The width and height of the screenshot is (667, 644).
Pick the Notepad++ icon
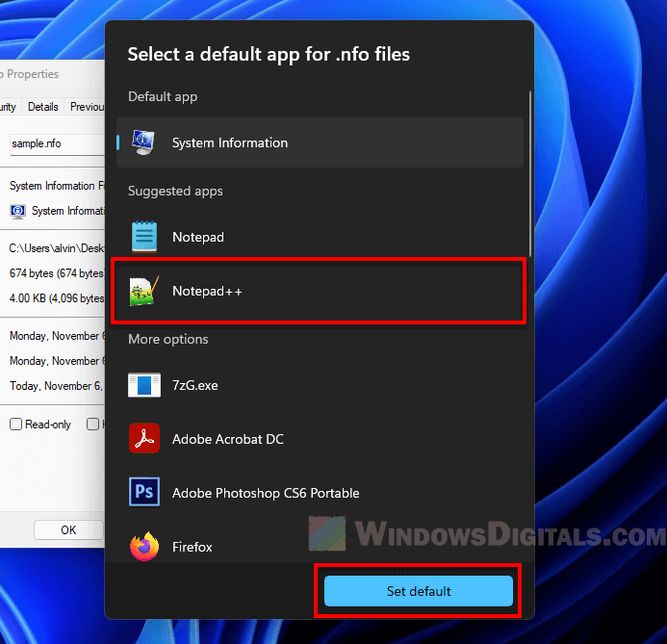pyautogui.click(x=144, y=292)
